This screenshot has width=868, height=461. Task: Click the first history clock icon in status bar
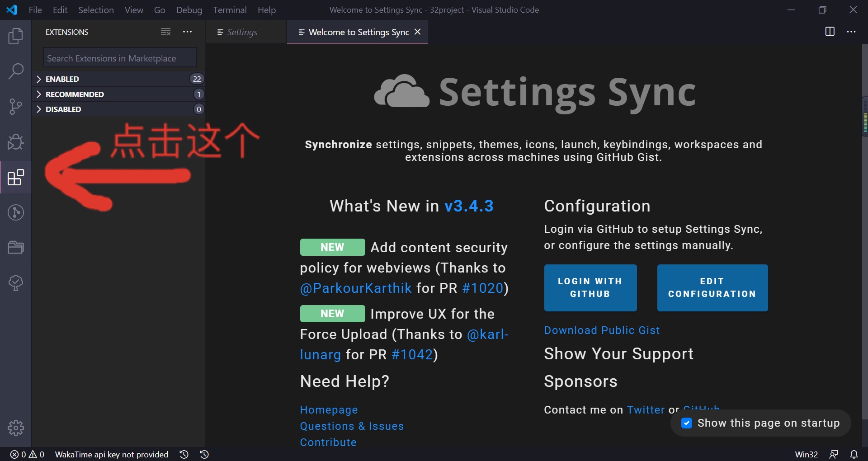click(x=184, y=454)
